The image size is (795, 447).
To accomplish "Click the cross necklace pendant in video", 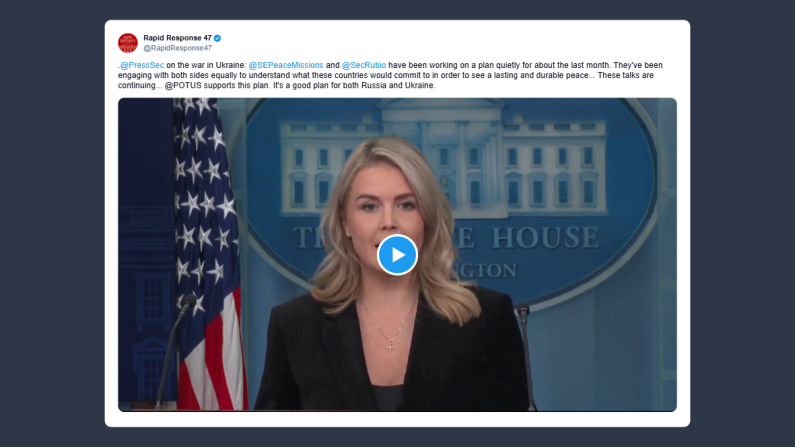I will click(x=390, y=348).
